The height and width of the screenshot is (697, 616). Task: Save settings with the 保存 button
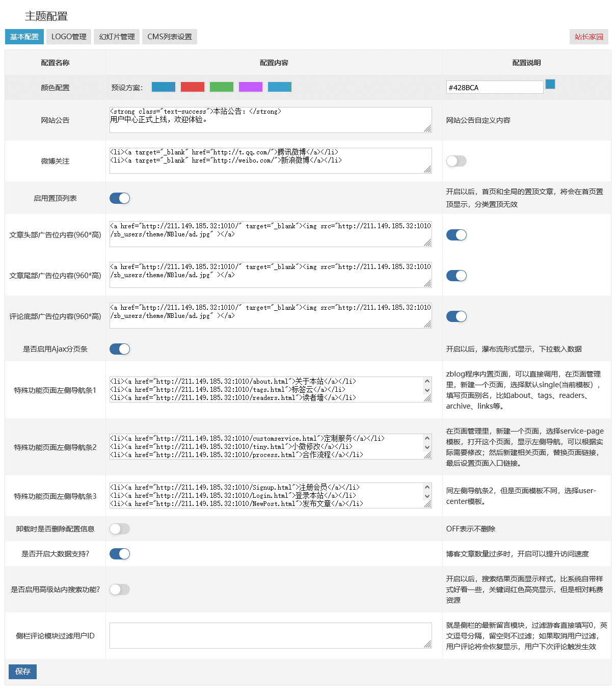[22, 672]
